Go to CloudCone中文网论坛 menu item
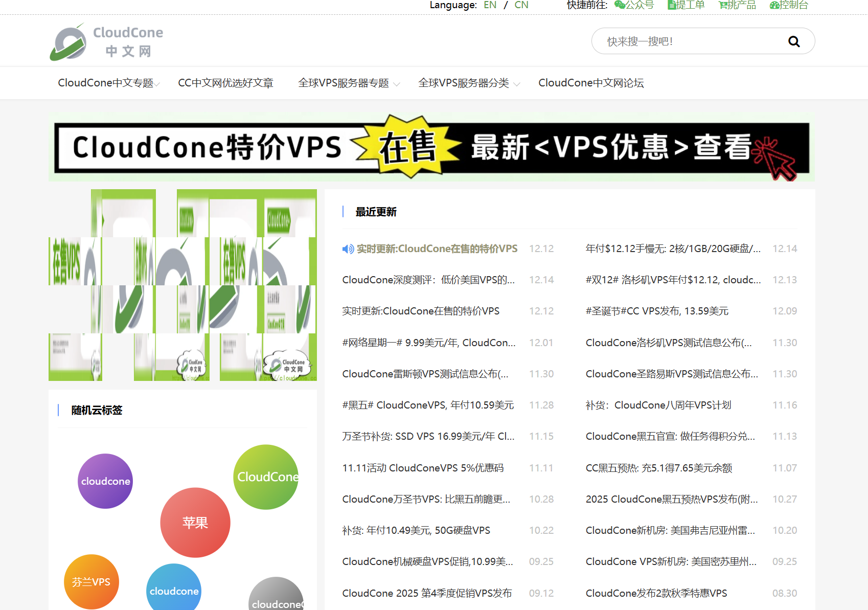The width and height of the screenshot is (868, 610). pyautogui.click(x=590, y=83)
